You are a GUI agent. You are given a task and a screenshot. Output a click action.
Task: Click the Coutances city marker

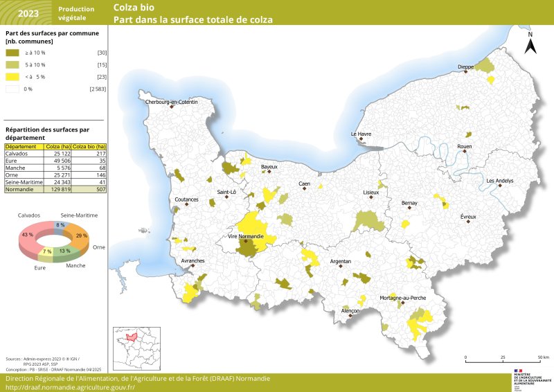(x=186, y=204)
